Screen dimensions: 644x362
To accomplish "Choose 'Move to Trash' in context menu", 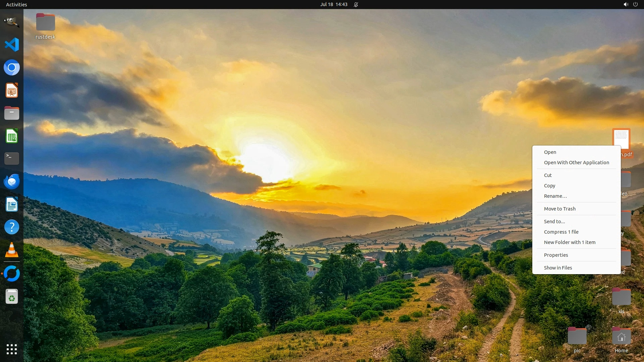I will [x=559, y=209].
